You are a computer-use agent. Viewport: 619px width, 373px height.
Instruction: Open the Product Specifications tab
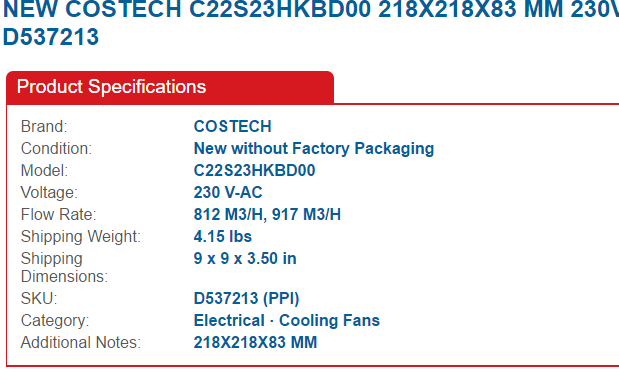click(170, 87)
